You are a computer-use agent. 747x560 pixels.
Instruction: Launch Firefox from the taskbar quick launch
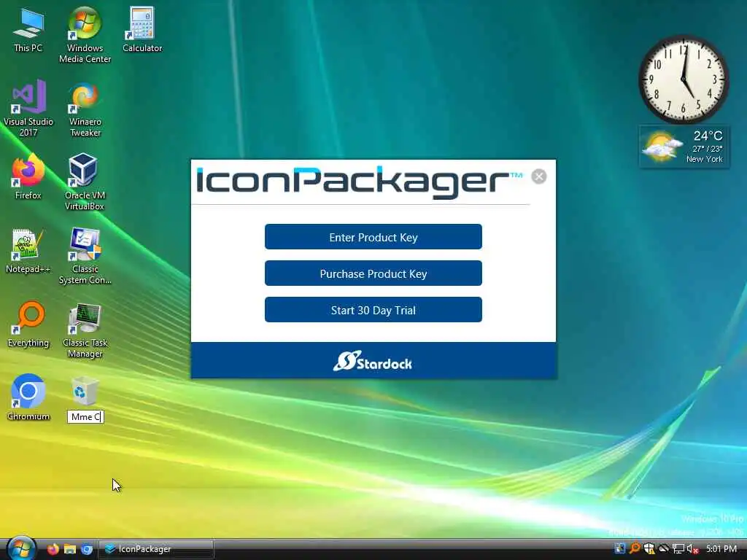(53, 549)
